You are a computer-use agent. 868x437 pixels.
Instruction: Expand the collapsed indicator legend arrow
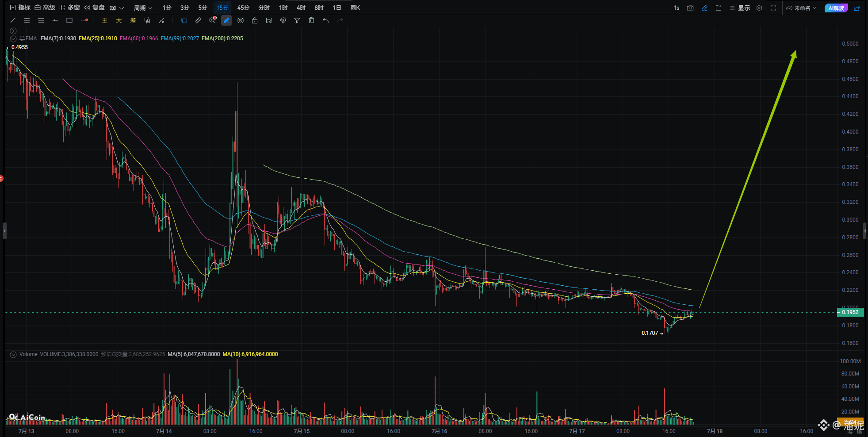point(13,31)
